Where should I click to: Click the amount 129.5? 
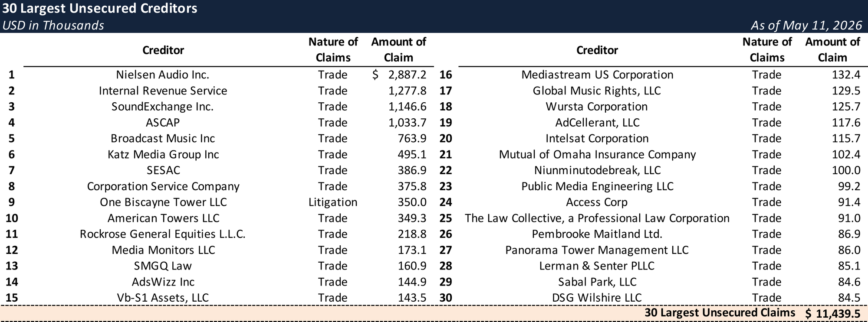click(x=846, y=91)
